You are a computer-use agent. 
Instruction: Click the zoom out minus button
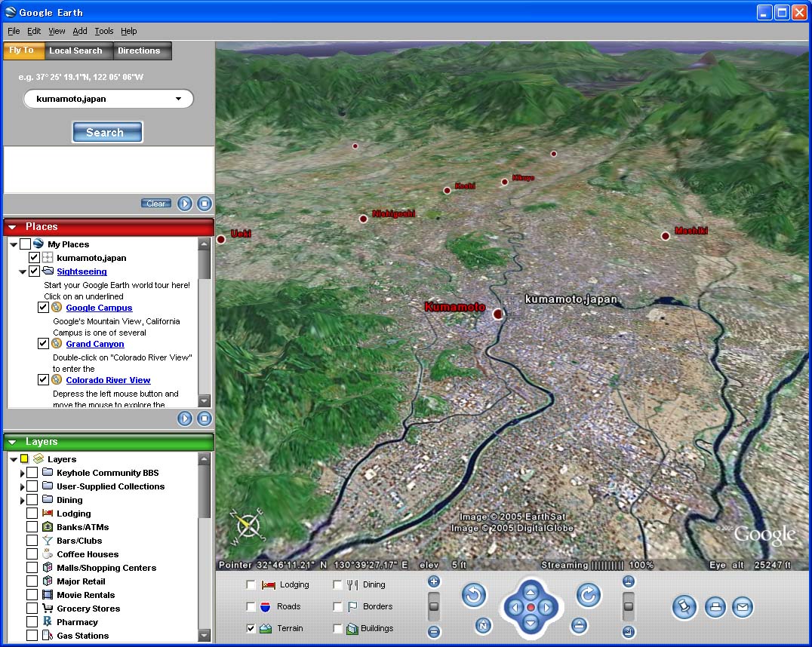pos(434,632)
